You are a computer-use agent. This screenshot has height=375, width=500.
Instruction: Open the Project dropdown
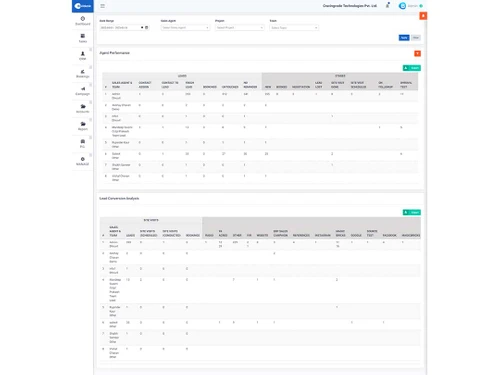click(x=240, y=28)
